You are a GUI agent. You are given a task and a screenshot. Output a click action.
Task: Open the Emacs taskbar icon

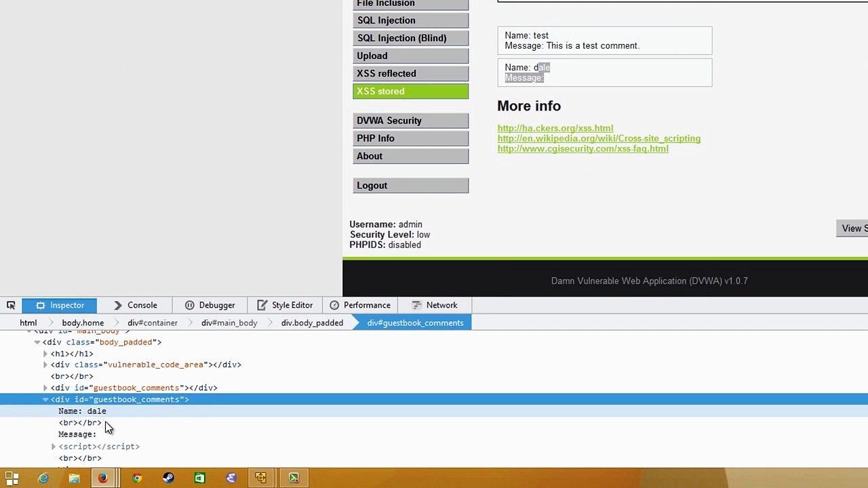[x=231, y=479]
